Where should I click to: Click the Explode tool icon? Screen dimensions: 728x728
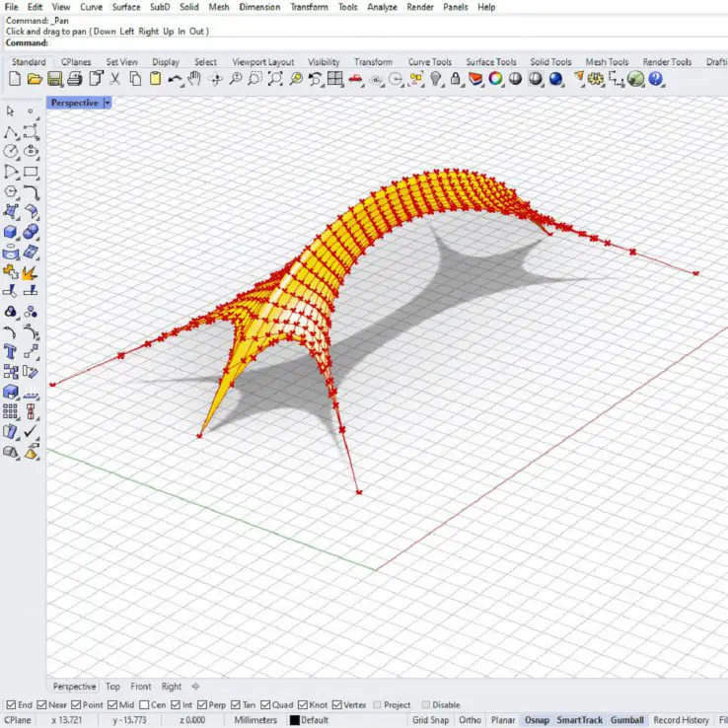pos(31,271)
